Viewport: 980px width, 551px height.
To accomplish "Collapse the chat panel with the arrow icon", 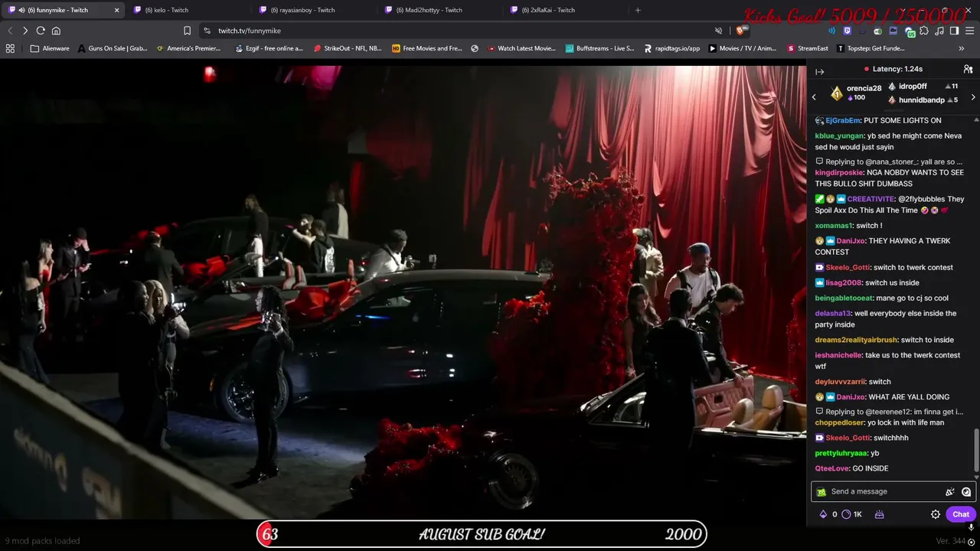I will [819, 71].
